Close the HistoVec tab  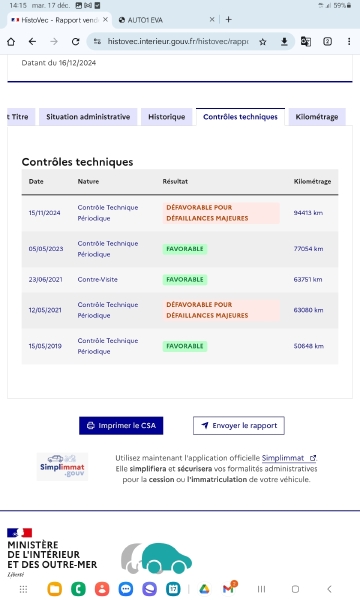tap(106, 20)
